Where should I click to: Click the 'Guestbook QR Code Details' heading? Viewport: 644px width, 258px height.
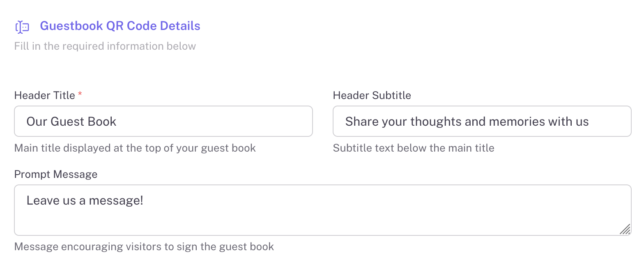(x=120, y=25)
